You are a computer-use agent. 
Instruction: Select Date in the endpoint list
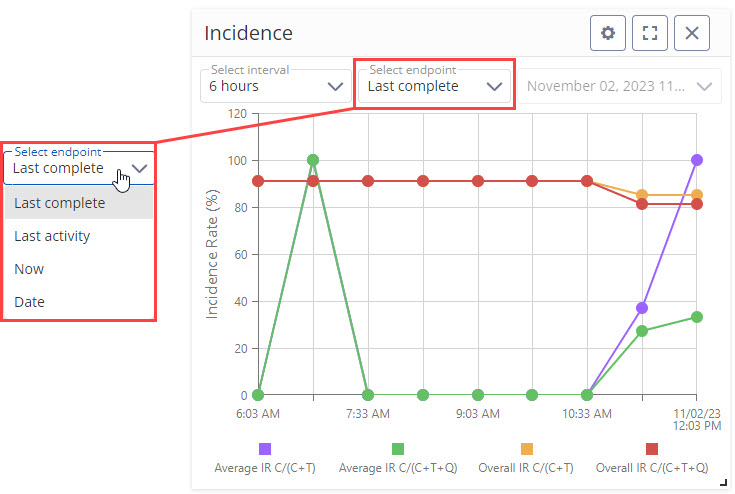click(29, 301)
